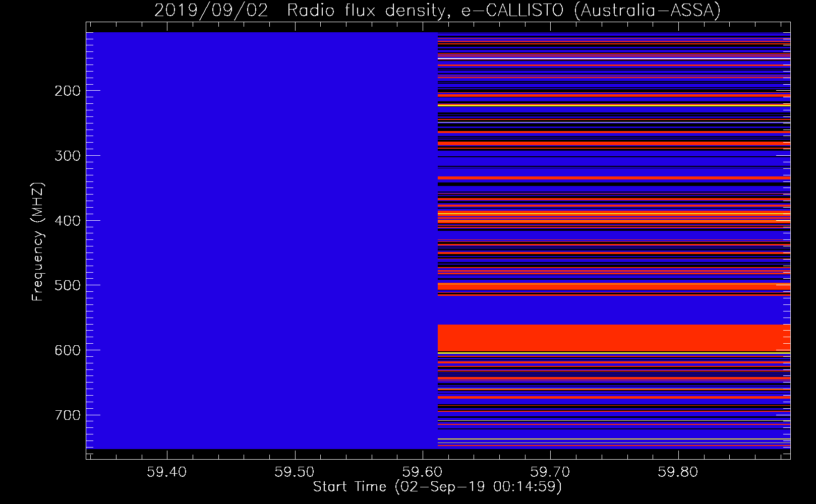Click the 59.60 time tick label
The width and height of the screenshot is (816, 504).
pos(422,472)
